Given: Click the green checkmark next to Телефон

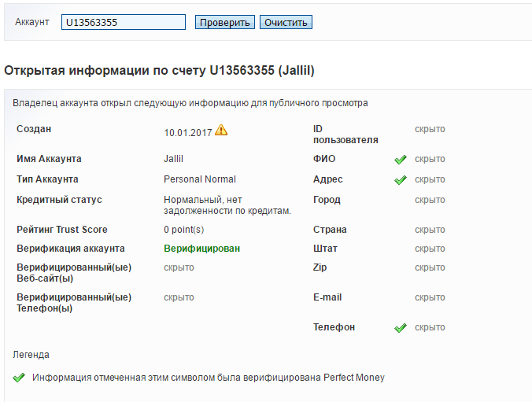Looking at the screenshot, I should pos(401,328).
